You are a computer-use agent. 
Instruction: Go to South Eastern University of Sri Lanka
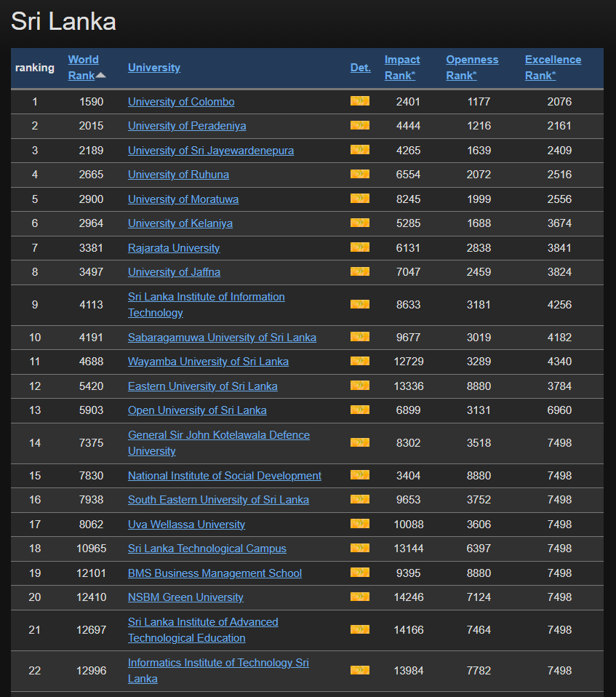pos(218,500)
